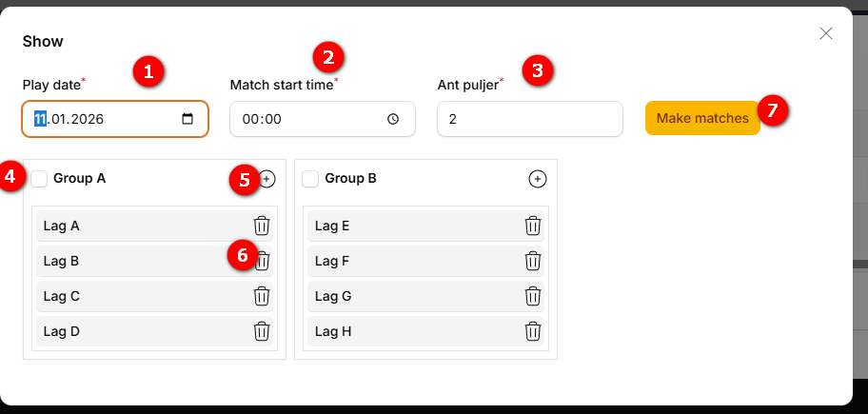Add a team to Group A
This screenshot has height=414, width=868.
[x=267, y=178]
